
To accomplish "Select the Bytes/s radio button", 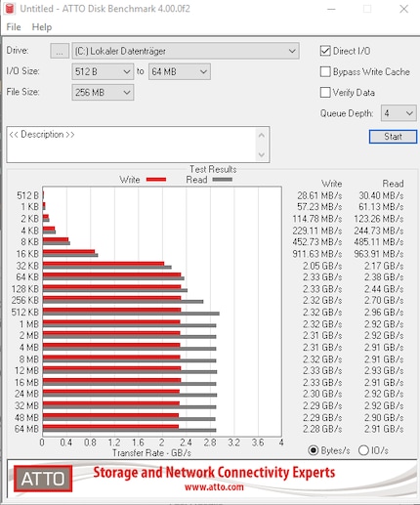I will 314,450.
